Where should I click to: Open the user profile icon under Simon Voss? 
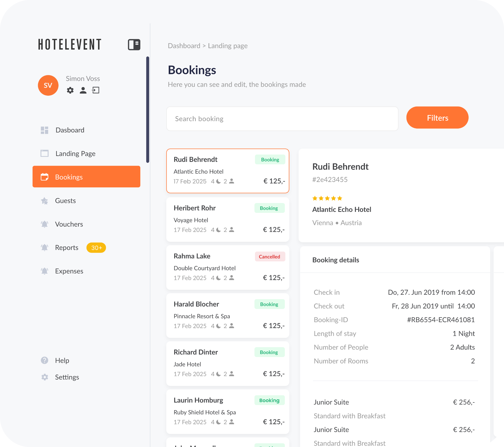[83, 90]
